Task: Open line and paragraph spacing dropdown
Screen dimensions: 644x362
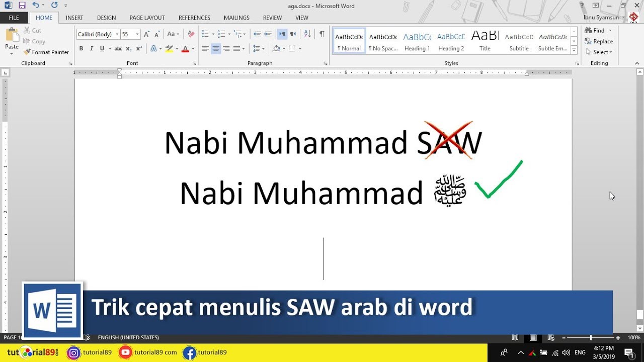Action: click(x=258, y=49)
